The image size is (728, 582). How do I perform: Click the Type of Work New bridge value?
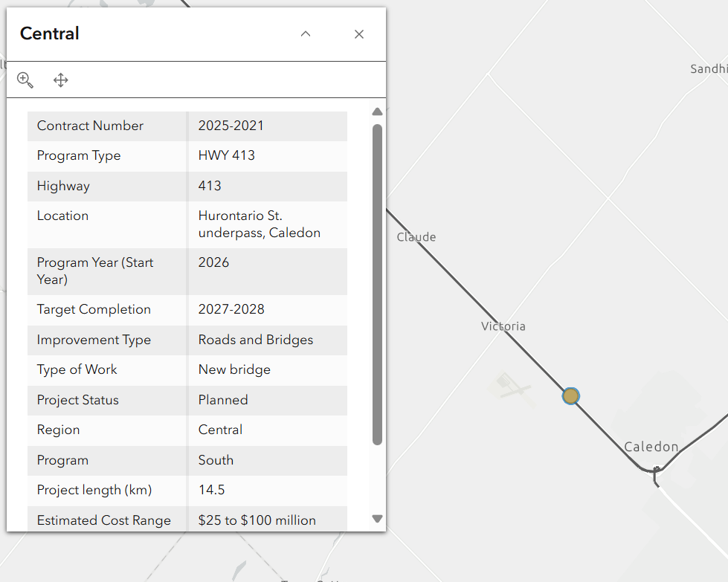(234, 369)
